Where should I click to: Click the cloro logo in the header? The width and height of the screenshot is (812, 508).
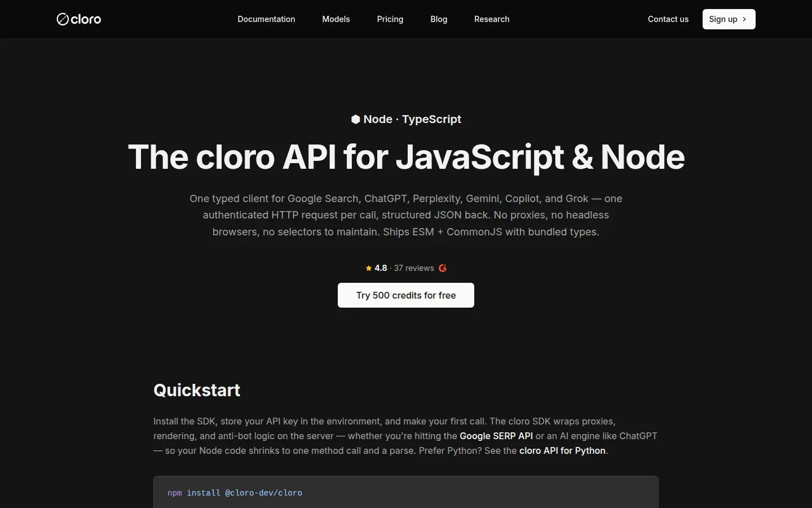[x=79, y=19]
